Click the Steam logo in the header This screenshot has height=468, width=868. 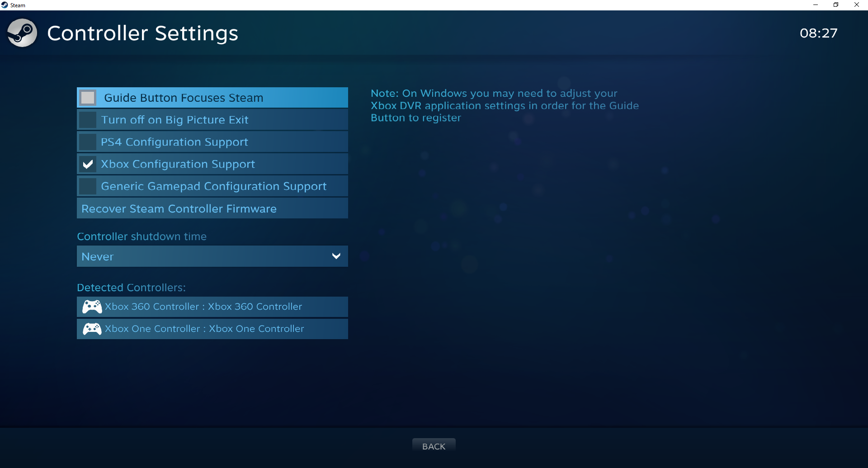(x=22, y=33)
